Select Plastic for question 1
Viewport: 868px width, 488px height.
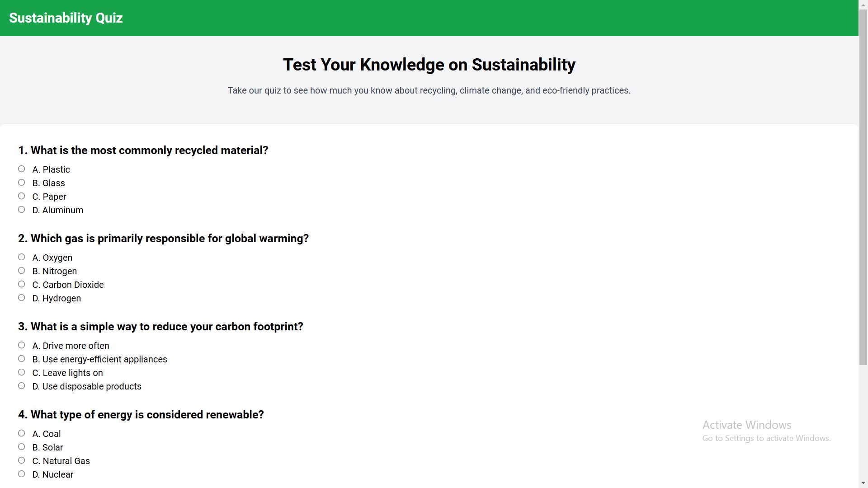[22, 169]
